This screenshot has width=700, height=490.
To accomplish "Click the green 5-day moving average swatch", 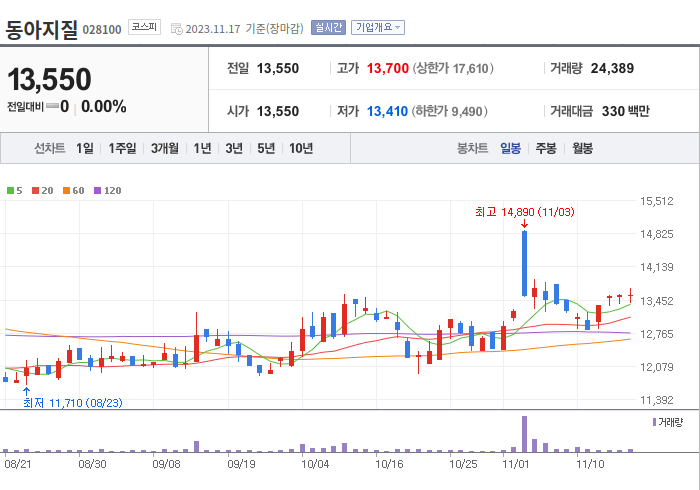I will click(x=10, y=191).
